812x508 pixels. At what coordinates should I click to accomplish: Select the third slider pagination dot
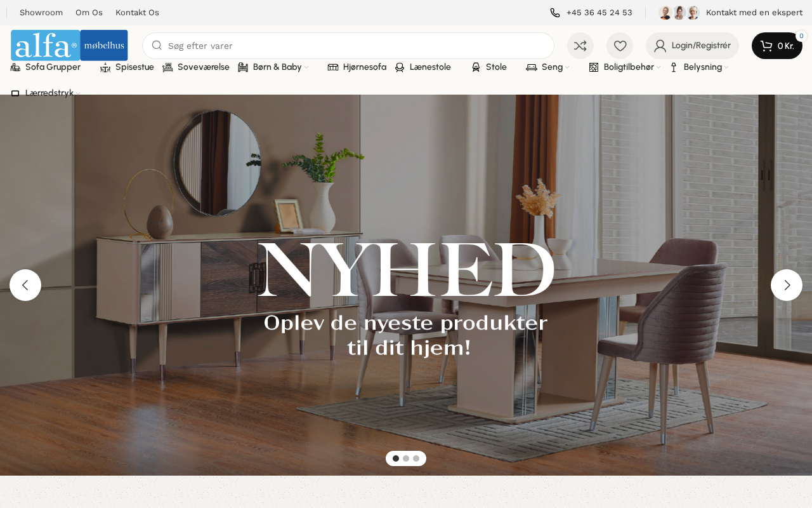click(416, 458)
